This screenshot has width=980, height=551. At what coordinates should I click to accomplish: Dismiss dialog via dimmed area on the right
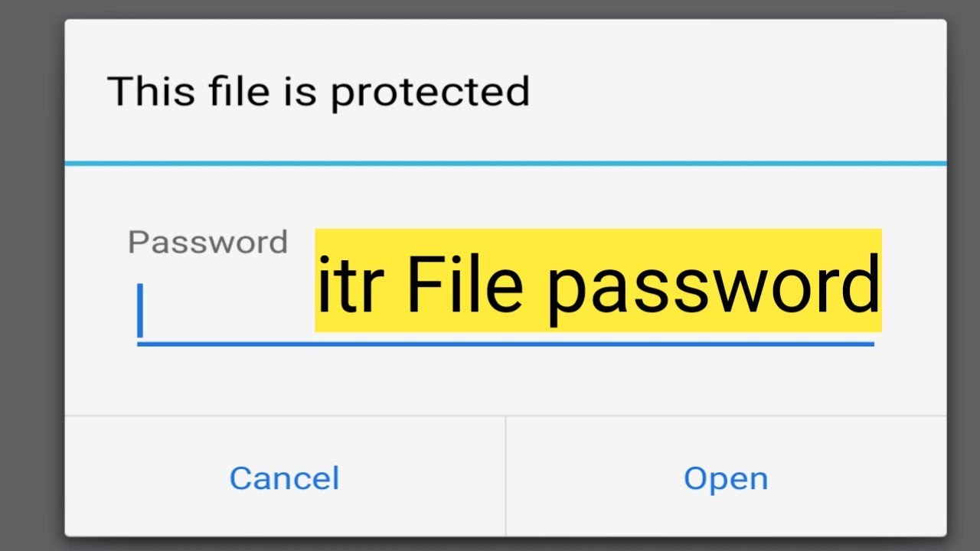coord(963,275)
